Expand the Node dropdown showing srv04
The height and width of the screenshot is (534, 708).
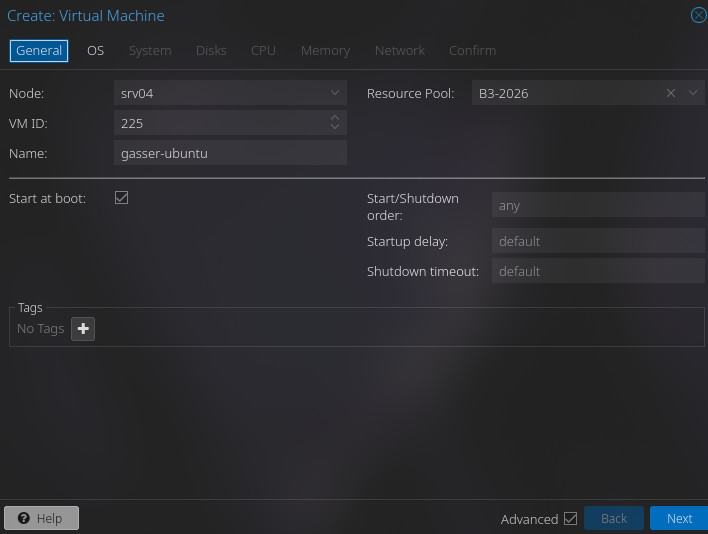[335, 93]
